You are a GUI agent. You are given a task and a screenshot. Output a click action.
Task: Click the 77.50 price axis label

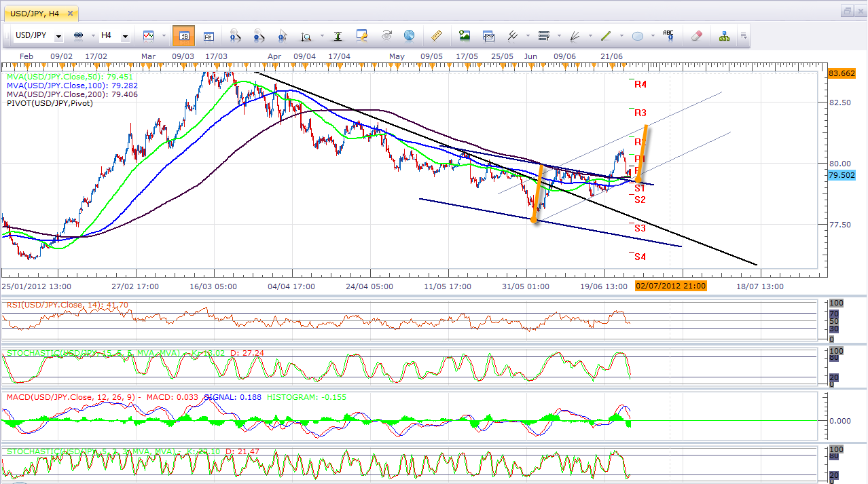pos(841,225)
